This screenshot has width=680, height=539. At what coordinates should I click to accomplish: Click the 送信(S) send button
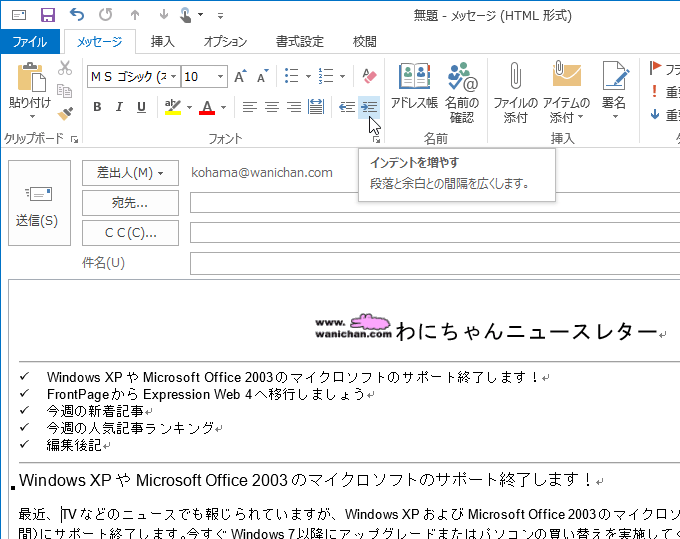pyautogui.click(x=39, y=203)
